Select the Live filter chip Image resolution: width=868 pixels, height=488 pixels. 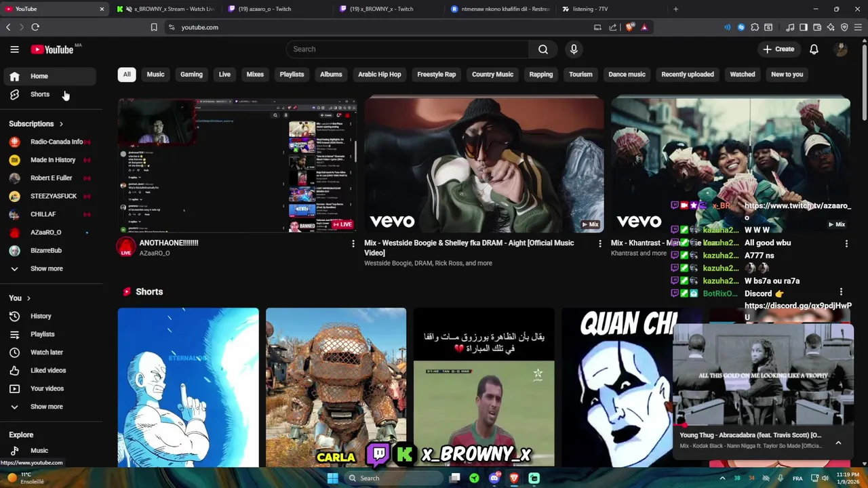(x=224, y=75)
